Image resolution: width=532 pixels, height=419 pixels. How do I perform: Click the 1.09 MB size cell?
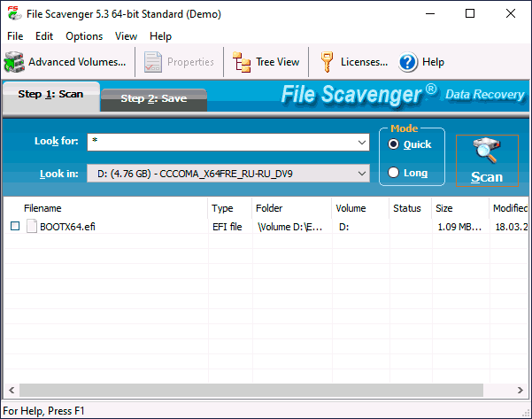click(459, 227)
